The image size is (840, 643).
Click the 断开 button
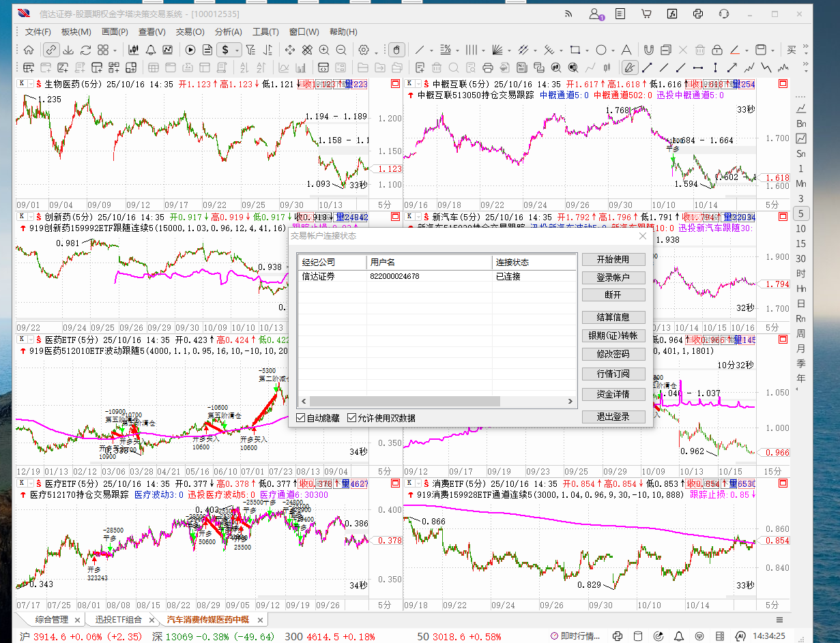613,295
